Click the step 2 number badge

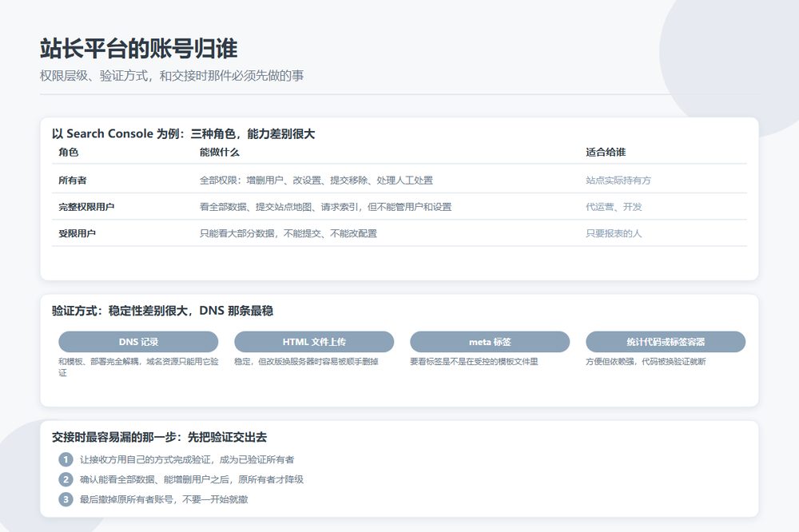(x=66, y=479)
